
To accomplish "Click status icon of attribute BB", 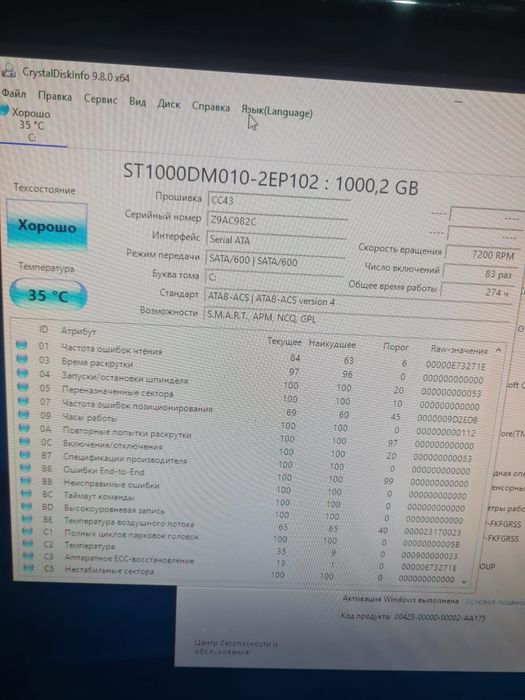I will coord(26,480).
